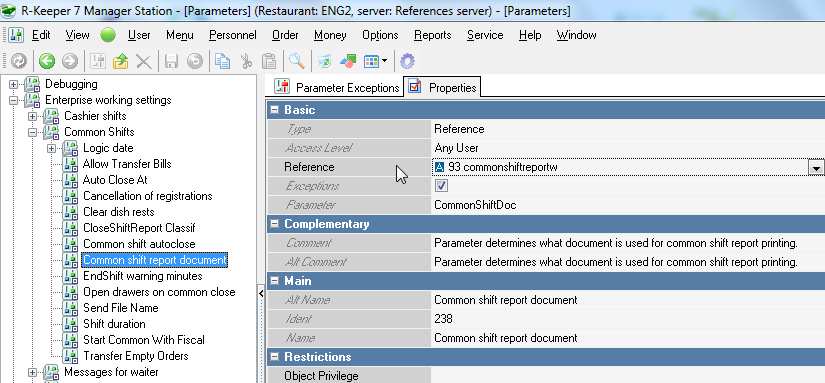This screenshot has width=825, height=383.
Task: Select Auto Close At parameter
Action: (115, 180)
